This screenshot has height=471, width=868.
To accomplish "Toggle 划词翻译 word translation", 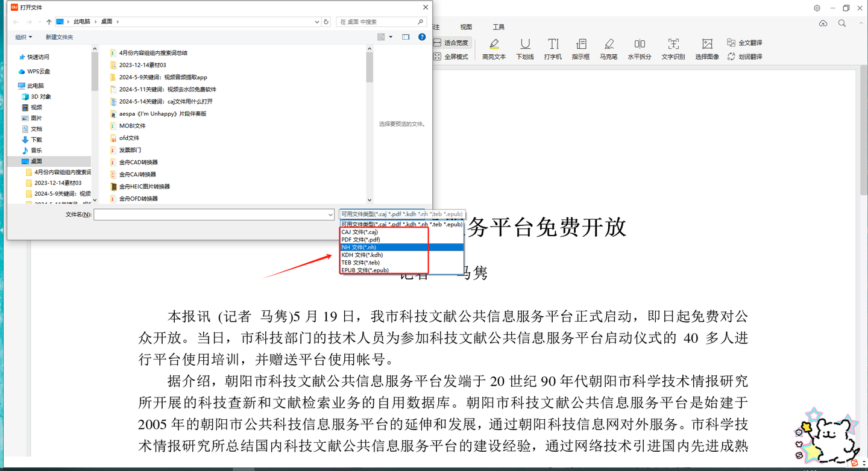I will pos(744,57).
